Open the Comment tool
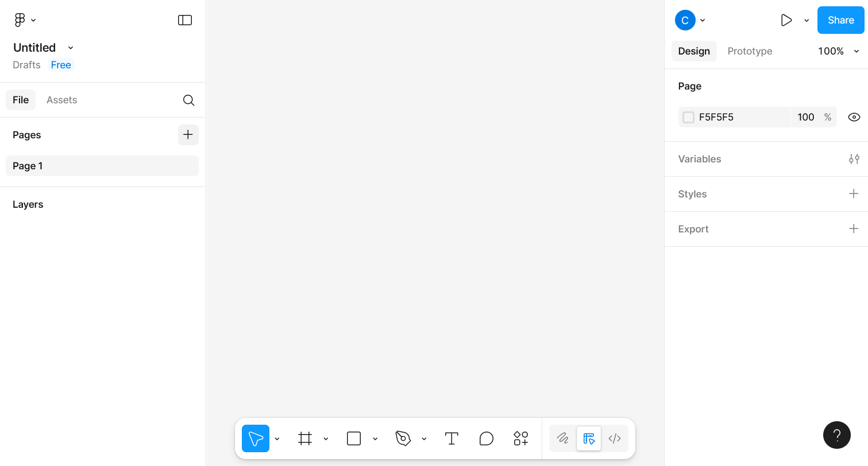Screen dimensions: 868x466 click(486, 438)
